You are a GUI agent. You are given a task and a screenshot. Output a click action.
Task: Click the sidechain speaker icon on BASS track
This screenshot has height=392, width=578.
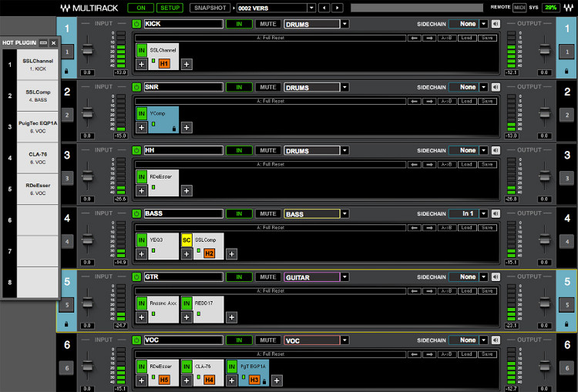tap(496, 213)
